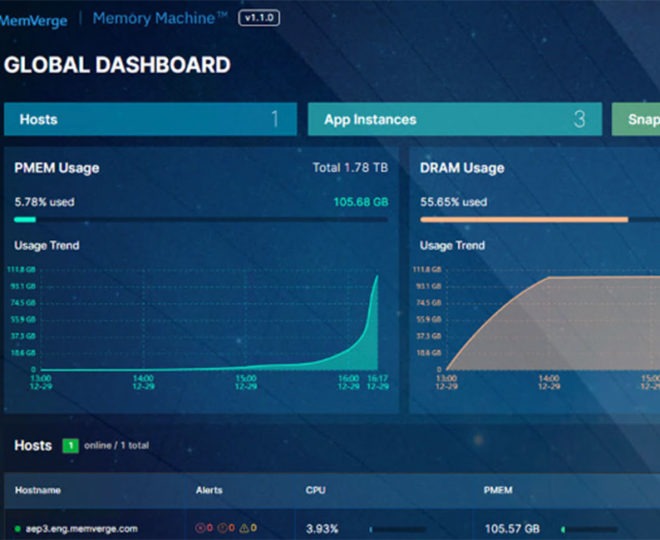Click the orange error alerts icon
Image resolution: width=660 pixels, height=540 pixels.
[x=224, y=528]
